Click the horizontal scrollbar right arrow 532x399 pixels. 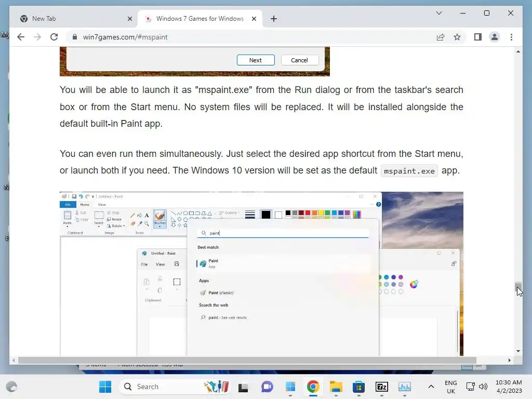tap(509, 361)
